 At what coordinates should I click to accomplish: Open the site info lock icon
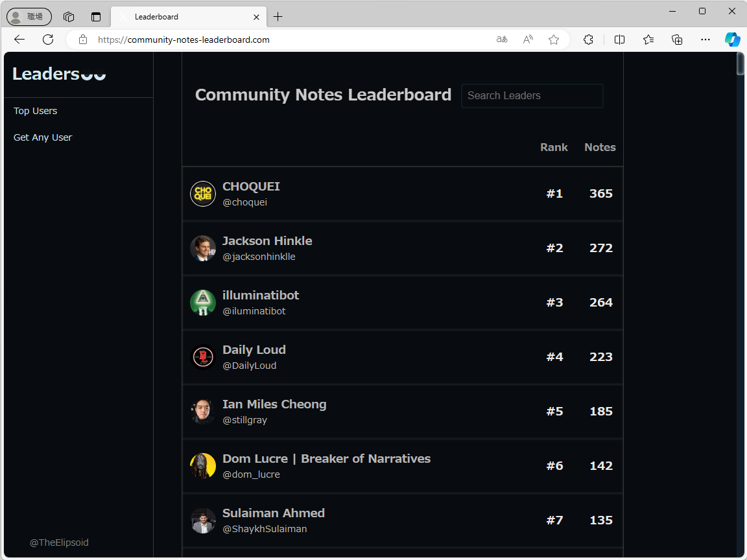[83, 40]
